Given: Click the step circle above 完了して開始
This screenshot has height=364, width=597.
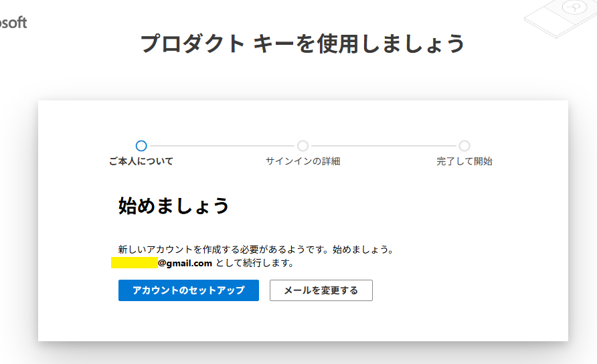Looking at the screenshot, I should (x=464, y=146).
